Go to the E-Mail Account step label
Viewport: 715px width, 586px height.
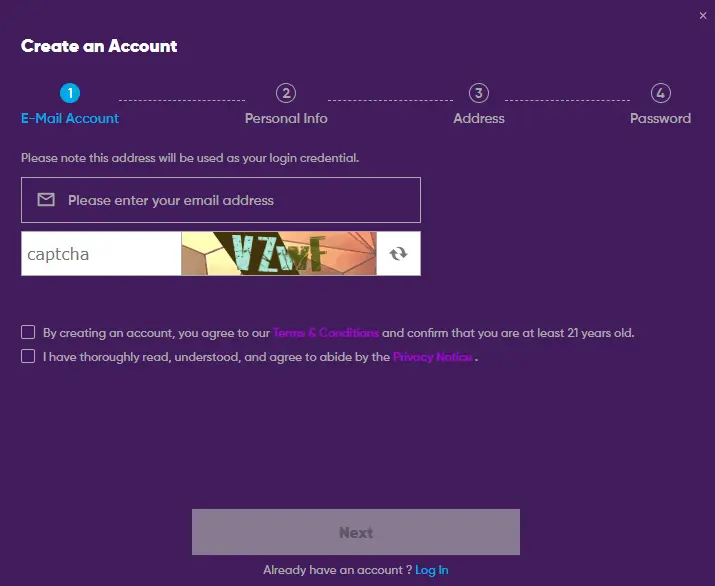(70, 119)
